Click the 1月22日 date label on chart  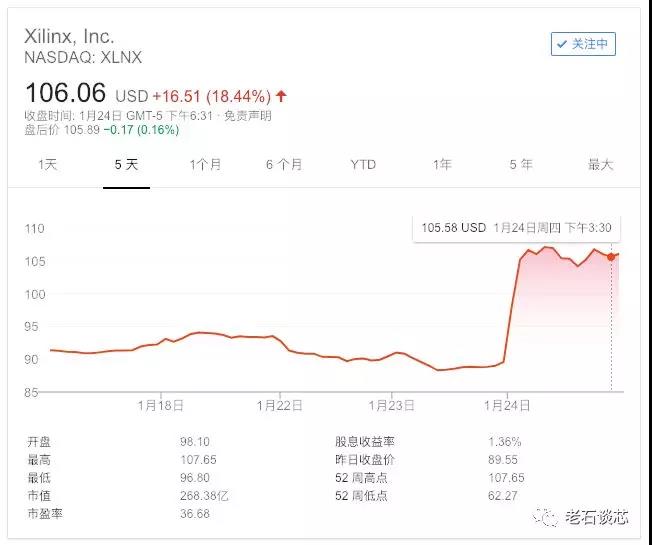click(279, 405)
